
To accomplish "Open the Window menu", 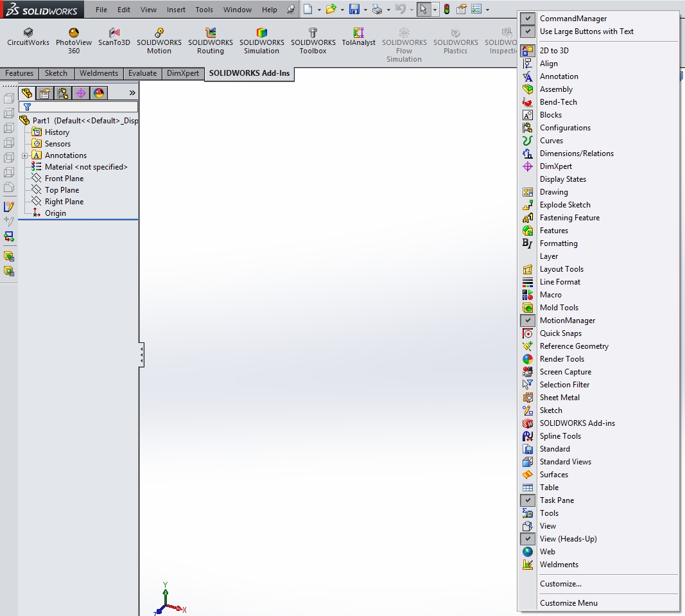I will [238, 10].
